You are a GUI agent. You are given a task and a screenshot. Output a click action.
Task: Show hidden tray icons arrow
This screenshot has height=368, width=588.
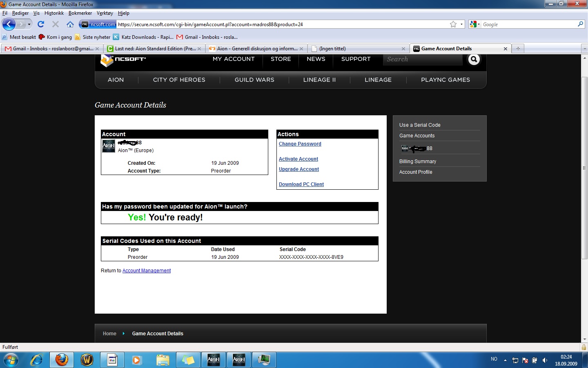click(x=505, y=360)
